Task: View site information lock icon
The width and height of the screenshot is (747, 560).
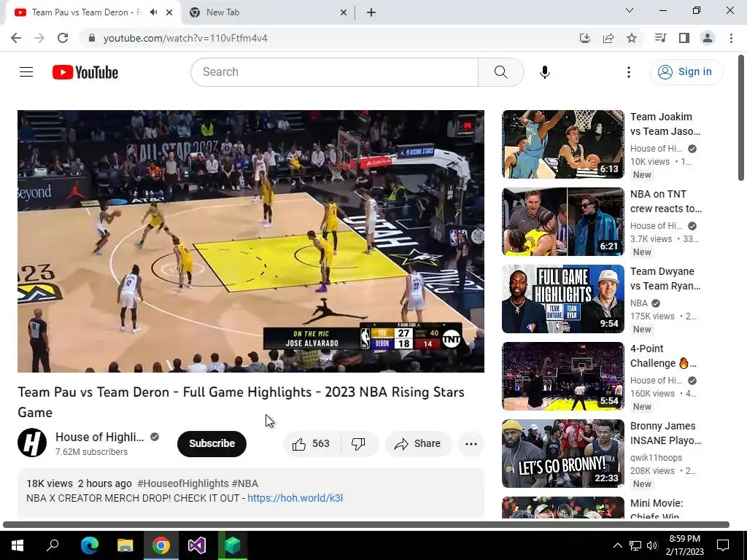Action: [x=92, y=38]
